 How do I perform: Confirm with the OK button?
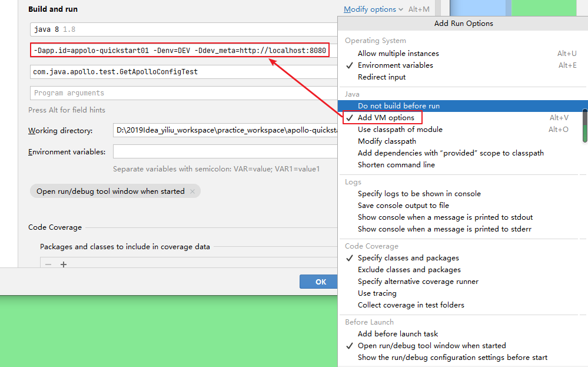[x=319, y=282]
